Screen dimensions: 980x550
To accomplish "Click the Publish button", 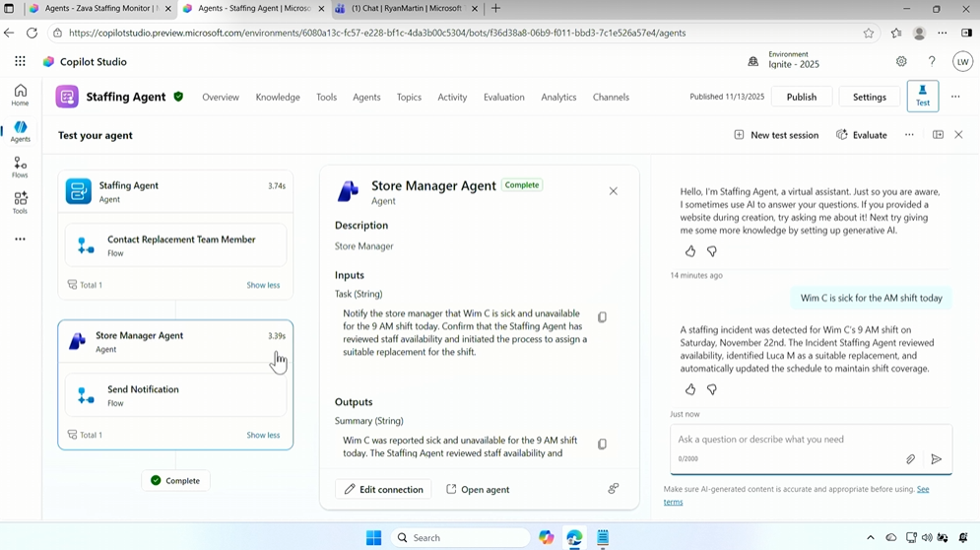I will pyautogui.click(x=801, y=97).
